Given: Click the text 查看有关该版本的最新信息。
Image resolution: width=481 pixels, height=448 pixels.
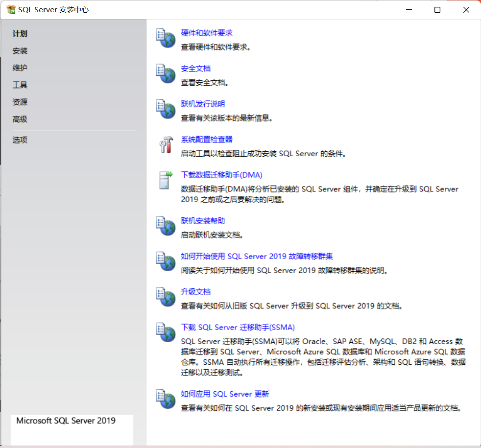Looking at the screenshot, I should (x=227, y=118).
